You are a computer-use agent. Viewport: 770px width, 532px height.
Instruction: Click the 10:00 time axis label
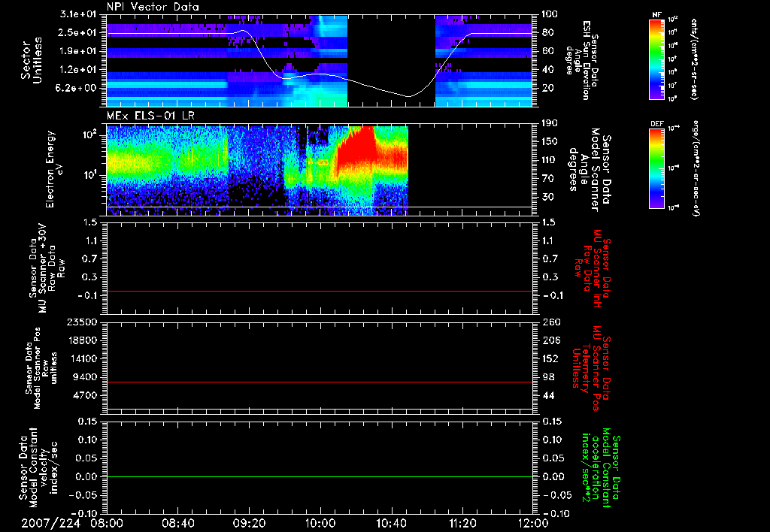point(320,523)
